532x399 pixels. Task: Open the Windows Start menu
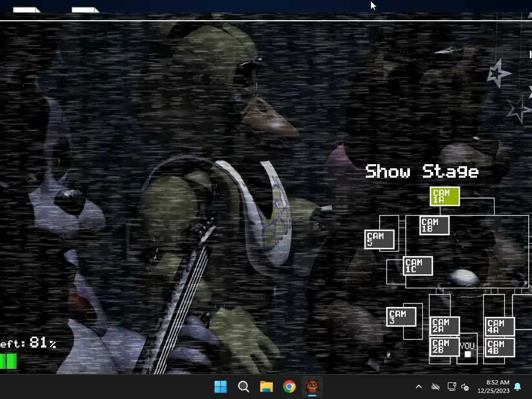click(220, 387)
